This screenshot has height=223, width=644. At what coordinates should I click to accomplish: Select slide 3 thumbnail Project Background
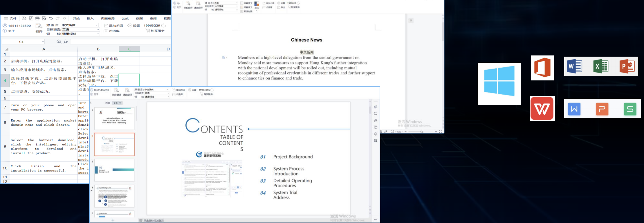(x=114, y=170)
